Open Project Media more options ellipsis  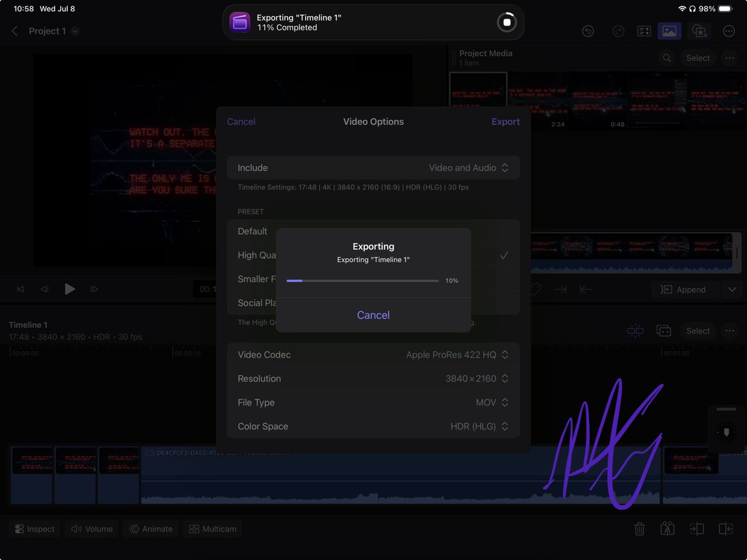click(x=729, y=58)
